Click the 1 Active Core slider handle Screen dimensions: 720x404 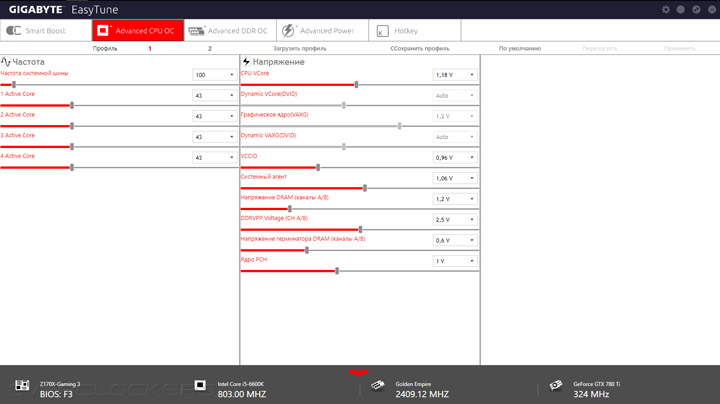point(72,105)
